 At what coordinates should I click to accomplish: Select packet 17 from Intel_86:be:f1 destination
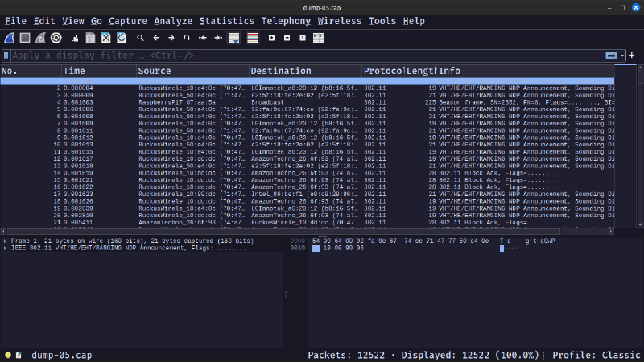(308, 194)
